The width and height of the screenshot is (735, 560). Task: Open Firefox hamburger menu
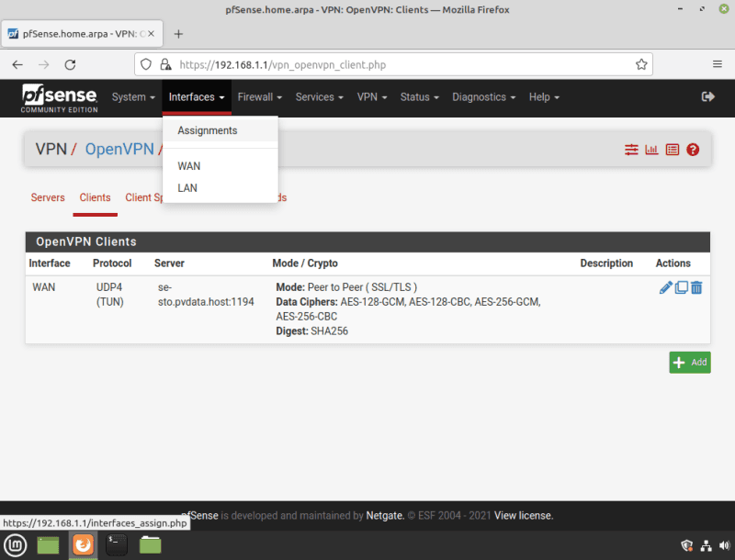tap(717, 64)
